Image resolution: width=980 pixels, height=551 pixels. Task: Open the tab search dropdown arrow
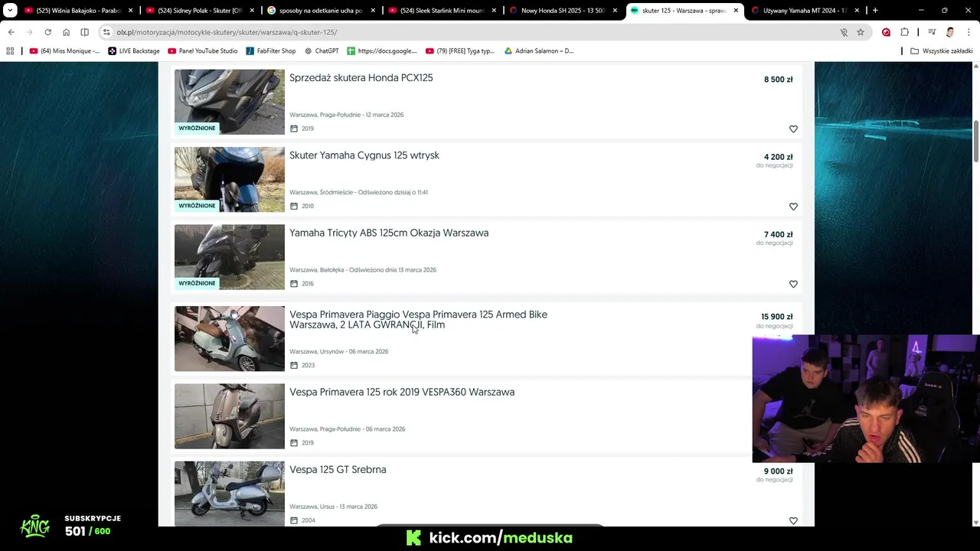click(10, 11)
